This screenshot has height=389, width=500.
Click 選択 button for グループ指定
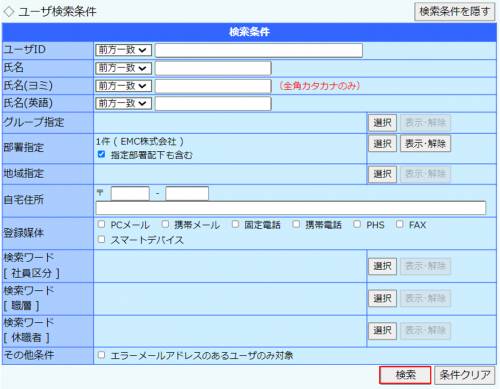pyautogui.click(x=382, y=123)
